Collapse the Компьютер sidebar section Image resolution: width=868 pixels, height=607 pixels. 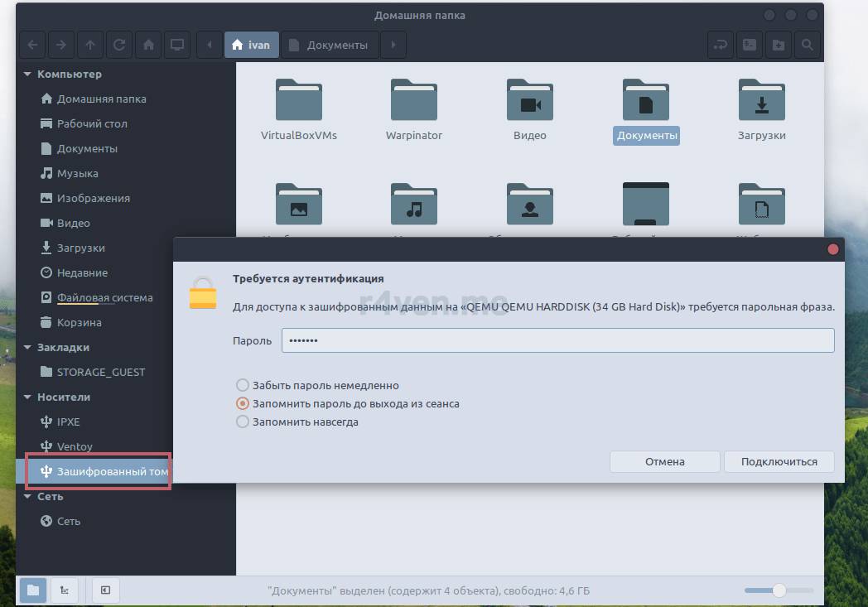pos(27,75)
